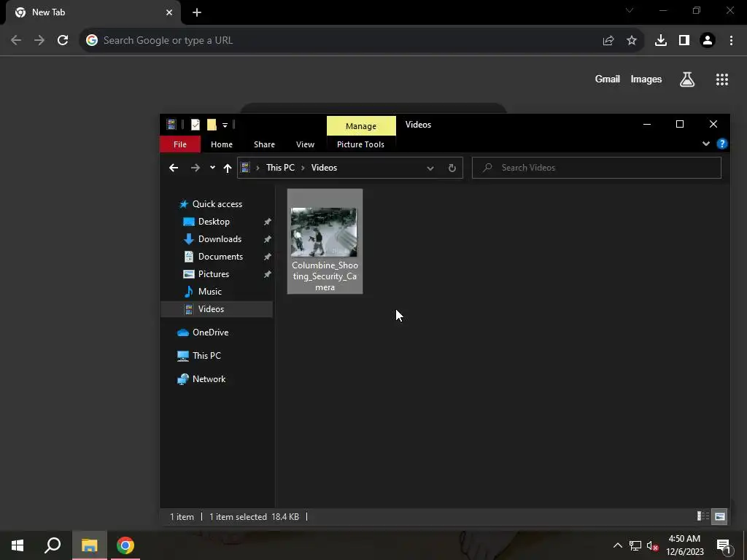Click Explorer window title bar icon
Screen dimensions: 747x560
(171, 125)
